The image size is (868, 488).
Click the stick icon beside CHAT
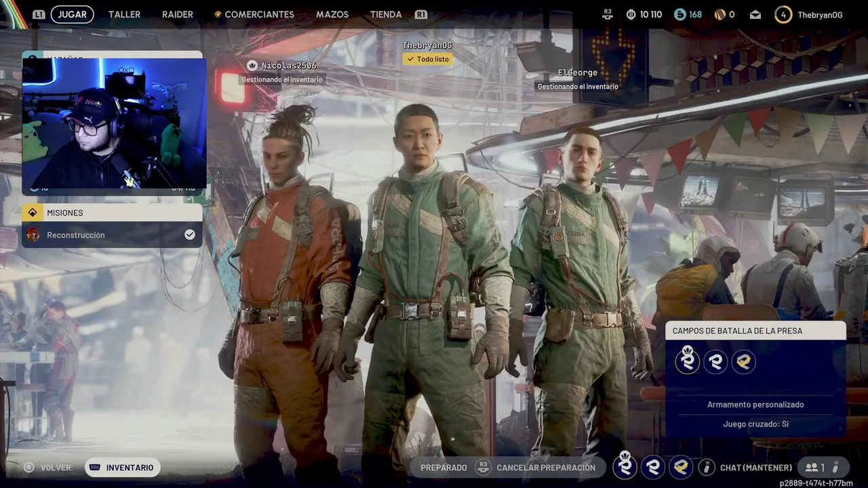click(707, 467)
